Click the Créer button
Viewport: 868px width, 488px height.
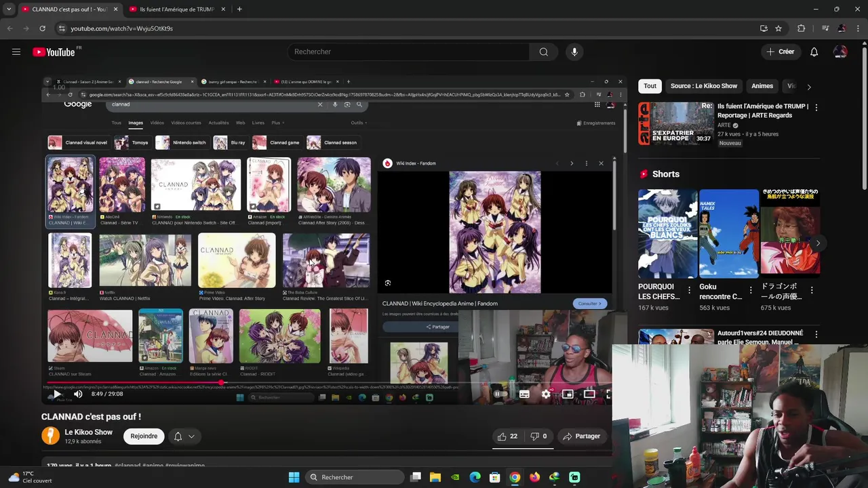[x=780, y=52]
